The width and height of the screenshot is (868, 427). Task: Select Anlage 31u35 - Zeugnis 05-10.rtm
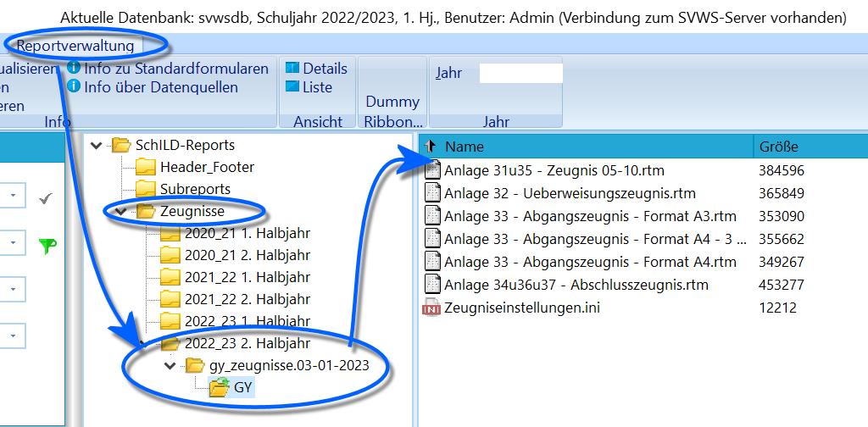point(554,170)
